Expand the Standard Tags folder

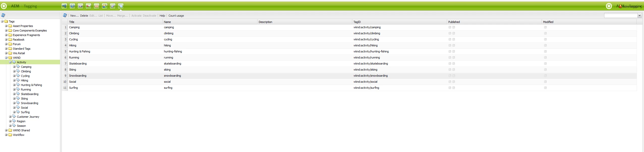coord(6,48)
